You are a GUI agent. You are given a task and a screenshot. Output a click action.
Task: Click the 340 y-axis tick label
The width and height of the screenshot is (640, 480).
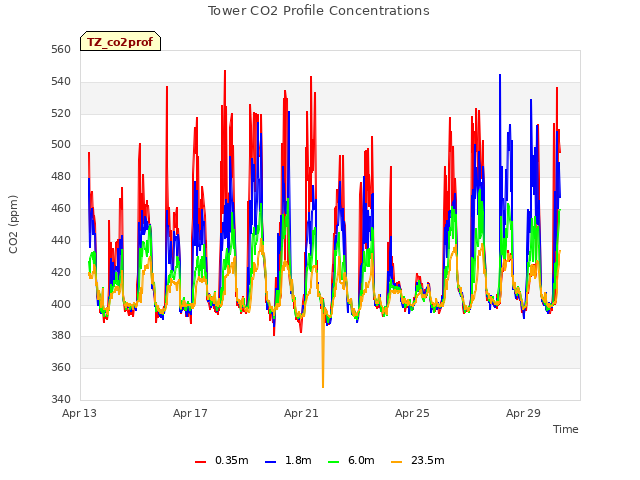[x=61, y=399]
